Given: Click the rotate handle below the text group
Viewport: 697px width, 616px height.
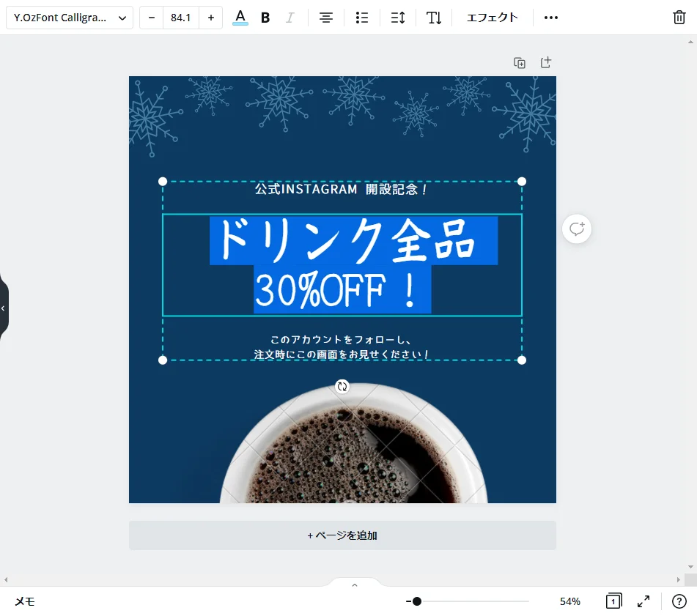Looking at the screenshot, I should click(342, 387).
